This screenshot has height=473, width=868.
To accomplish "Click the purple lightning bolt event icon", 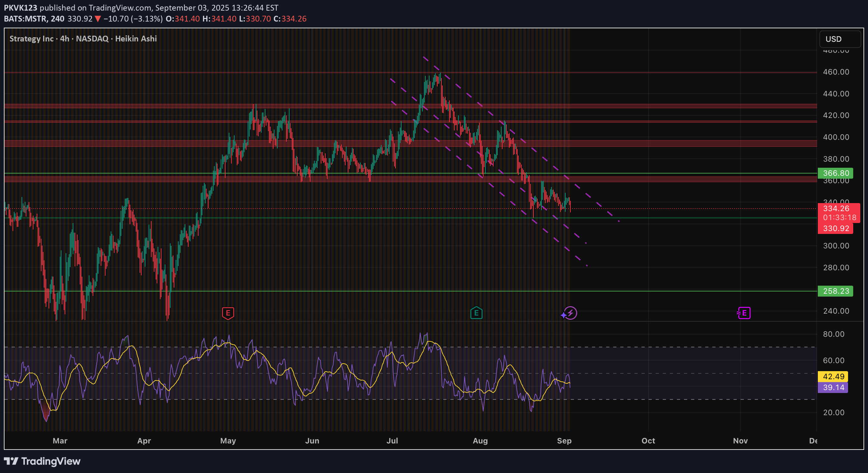I will [x=570, y=313].
